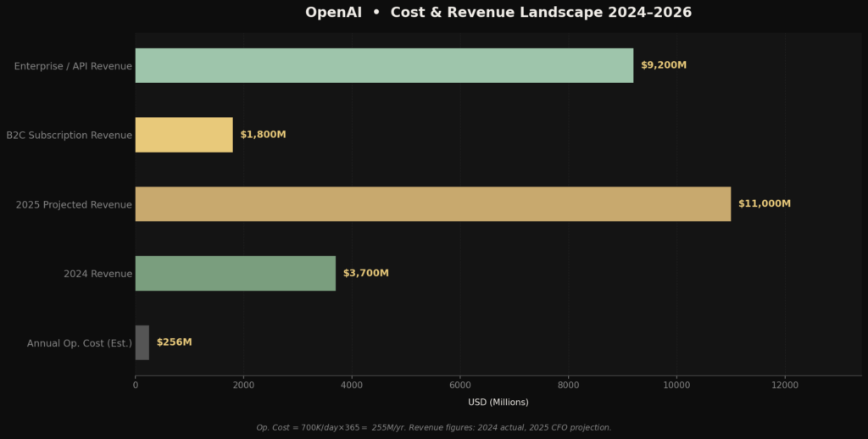The image size is (868, 439).
Task: Click the '12000' x-axis tick label
Action: pos(785,386)
